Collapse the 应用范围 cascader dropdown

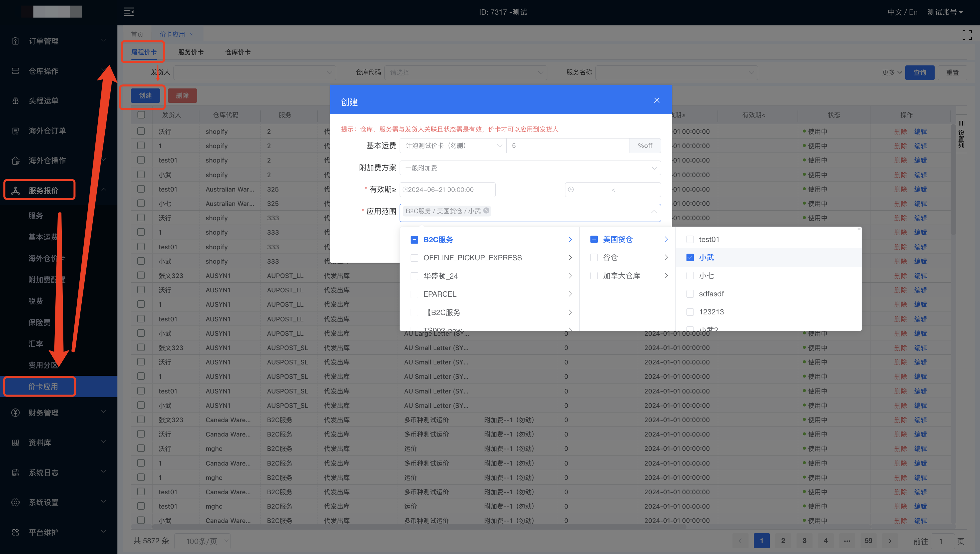click(653, 212)
